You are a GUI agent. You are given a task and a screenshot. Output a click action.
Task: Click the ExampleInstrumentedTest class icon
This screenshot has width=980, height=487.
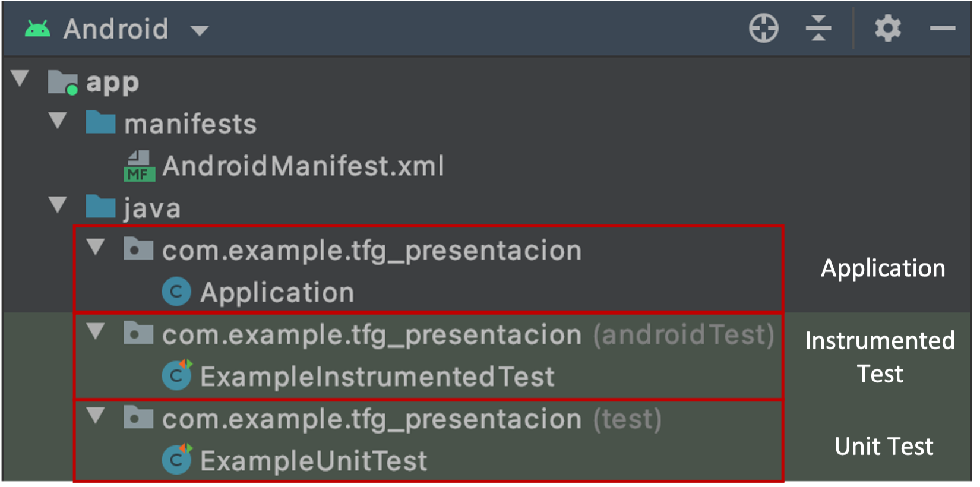[x=176, y=376]
